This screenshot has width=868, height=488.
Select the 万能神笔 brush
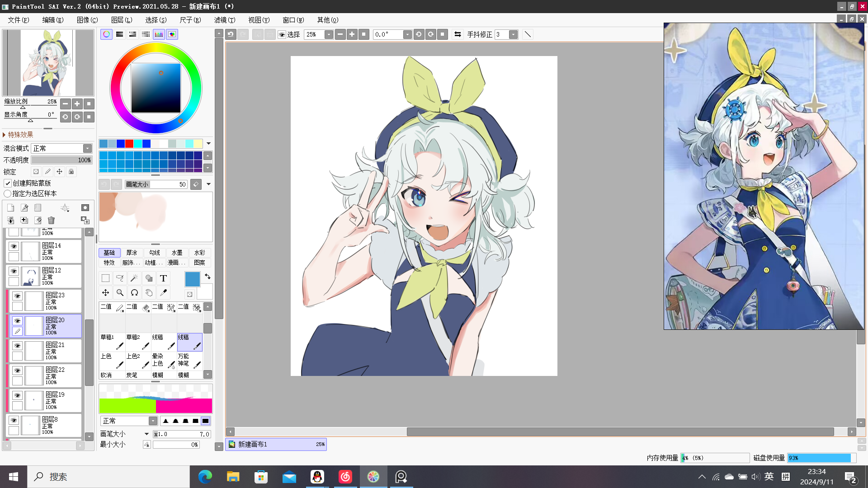click(x=189, y=361)
